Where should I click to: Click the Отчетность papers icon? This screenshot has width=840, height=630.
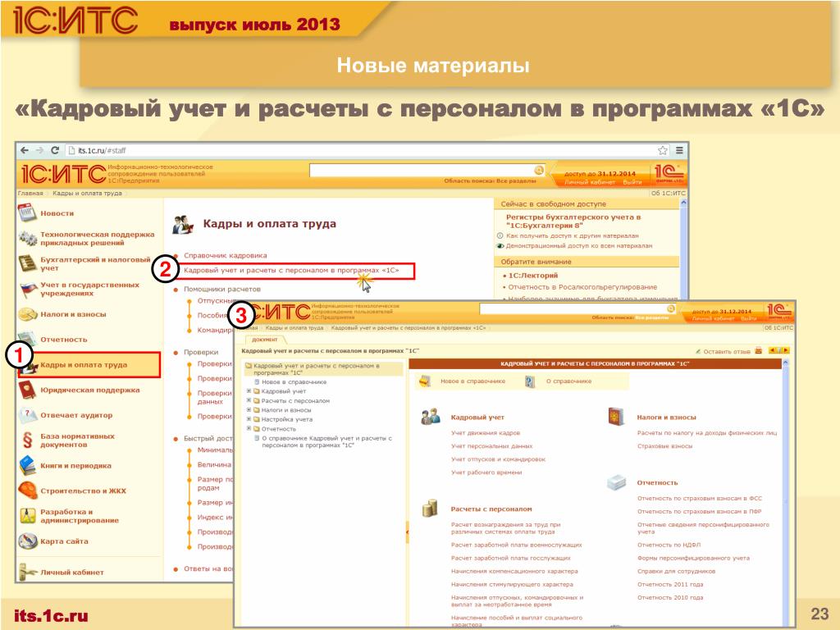click(616, 482)
